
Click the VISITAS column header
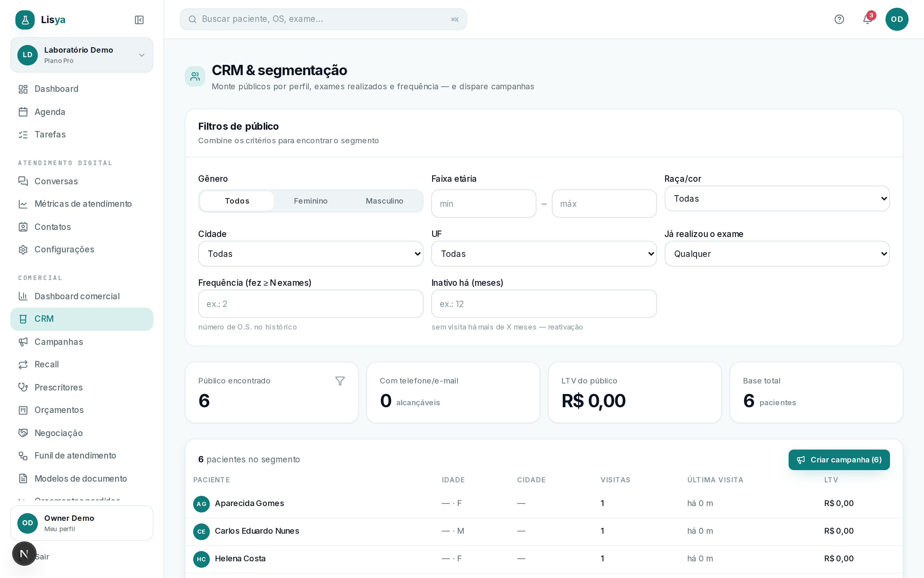615,480
